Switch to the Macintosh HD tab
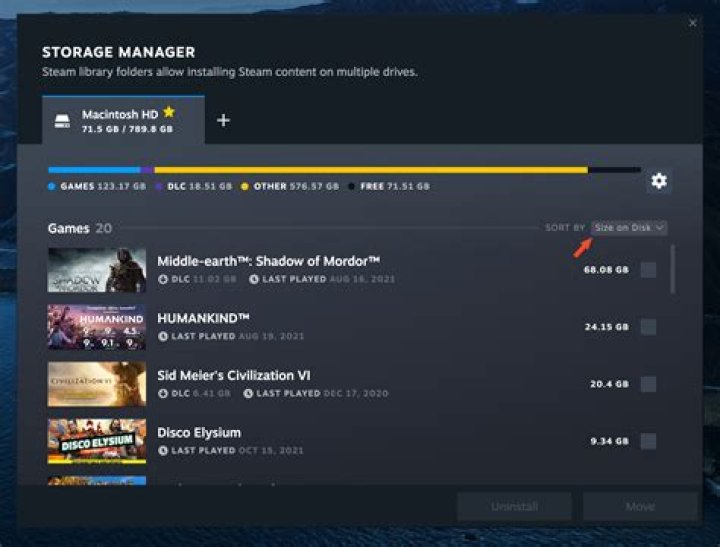Image resolution: width=720 pixels, height=547 pixels. (123, 120)
